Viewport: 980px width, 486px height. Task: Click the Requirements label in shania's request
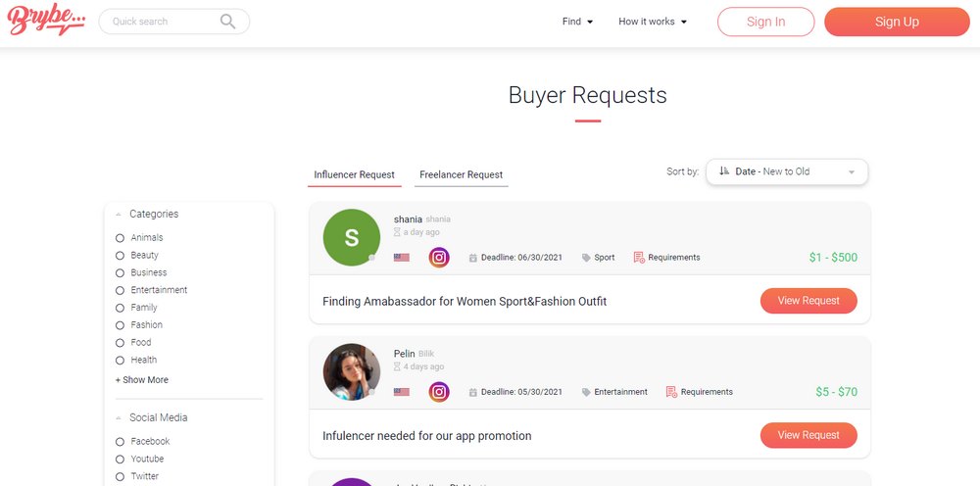coord(674,258)
